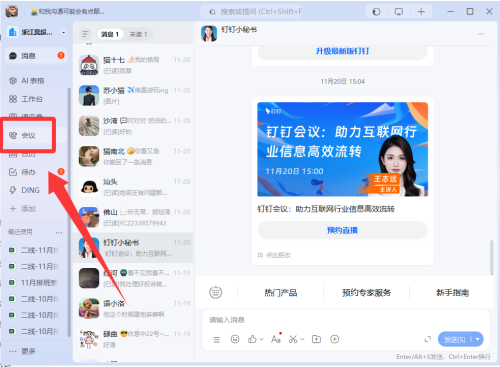Open the 猫十七 conversation
The height and width of the screenshot is (367, 500).
point(133,65)
